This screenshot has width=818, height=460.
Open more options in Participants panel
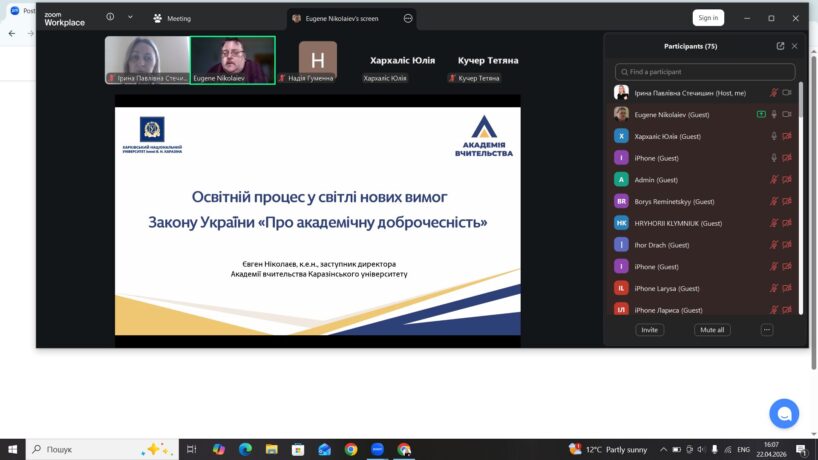(767, 330)
